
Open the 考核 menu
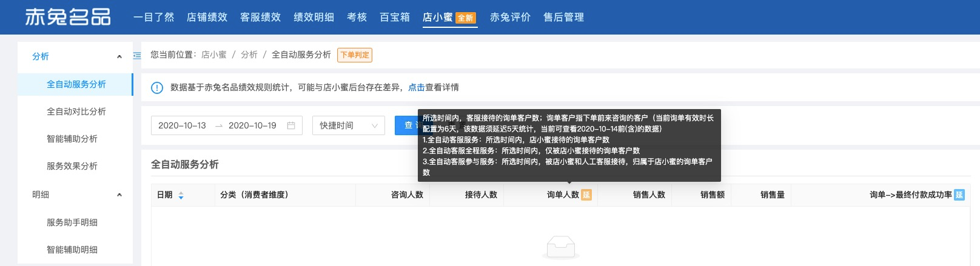(357, 17)
